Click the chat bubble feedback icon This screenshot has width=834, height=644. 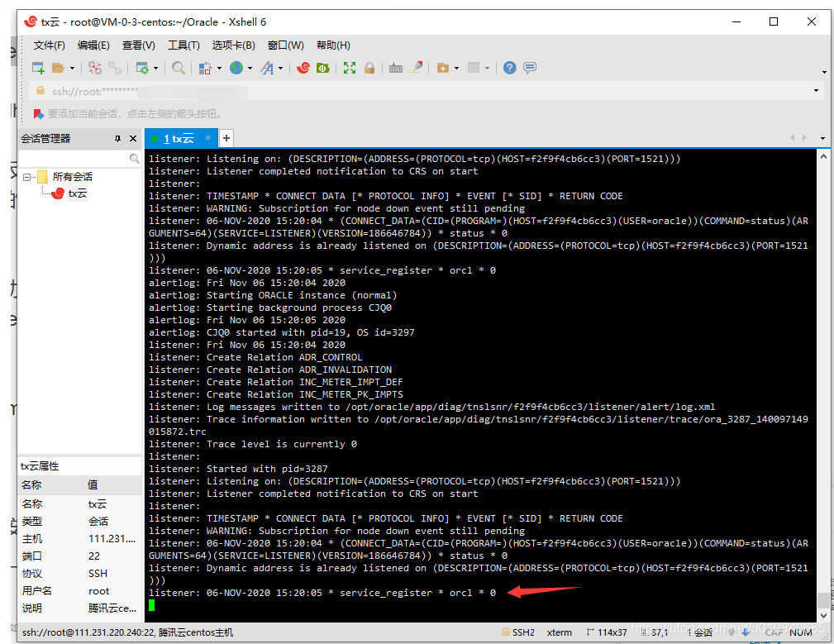[530, 68]
